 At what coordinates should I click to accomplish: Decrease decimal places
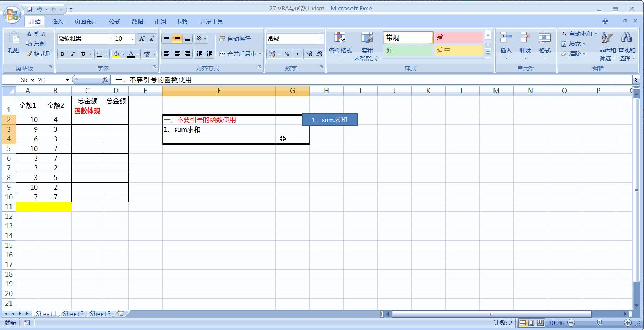319,54
